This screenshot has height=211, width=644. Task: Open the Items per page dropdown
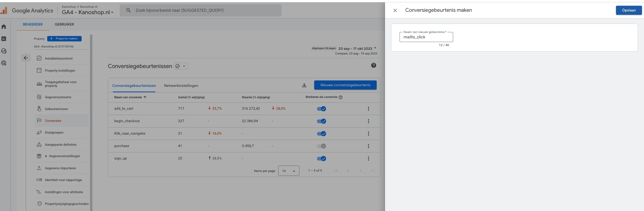(x=289, y=171)
